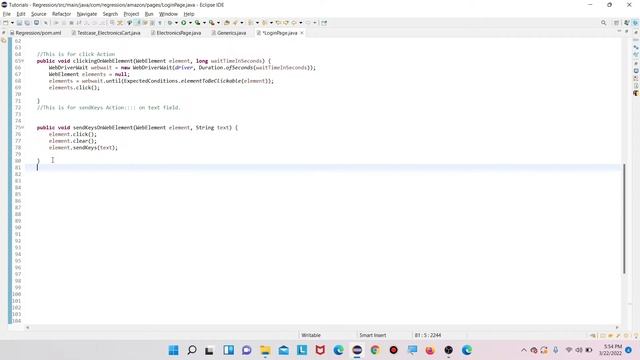
Task: Switch to Testcase_ElectronicsCart.java tab
Action: point(106,33)
